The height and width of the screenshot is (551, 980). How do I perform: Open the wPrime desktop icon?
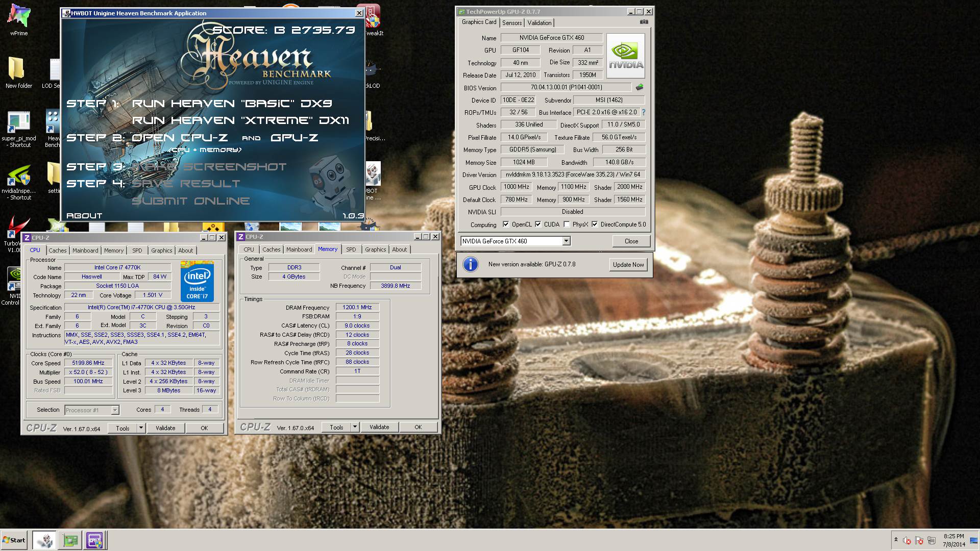(x=19, y=19)
